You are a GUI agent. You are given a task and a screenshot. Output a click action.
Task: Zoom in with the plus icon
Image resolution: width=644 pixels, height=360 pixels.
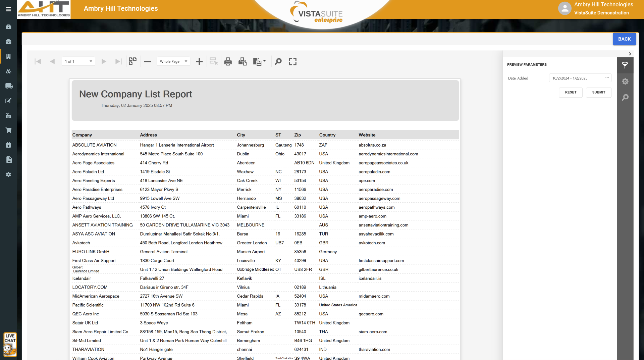[x=199, y=61]
